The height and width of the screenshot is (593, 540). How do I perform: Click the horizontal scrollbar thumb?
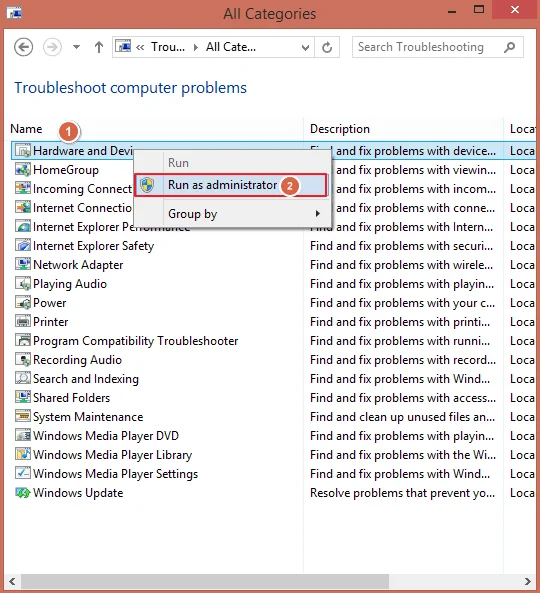click(x=205, y=581)
